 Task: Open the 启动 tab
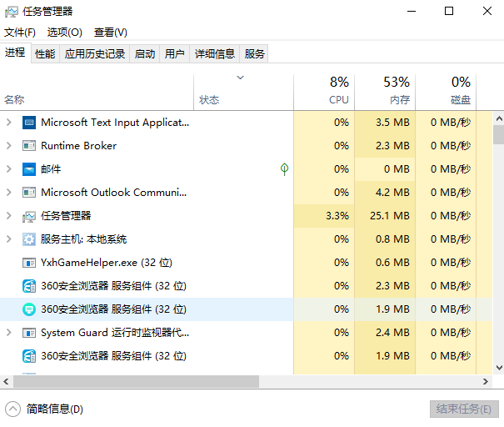144,53
